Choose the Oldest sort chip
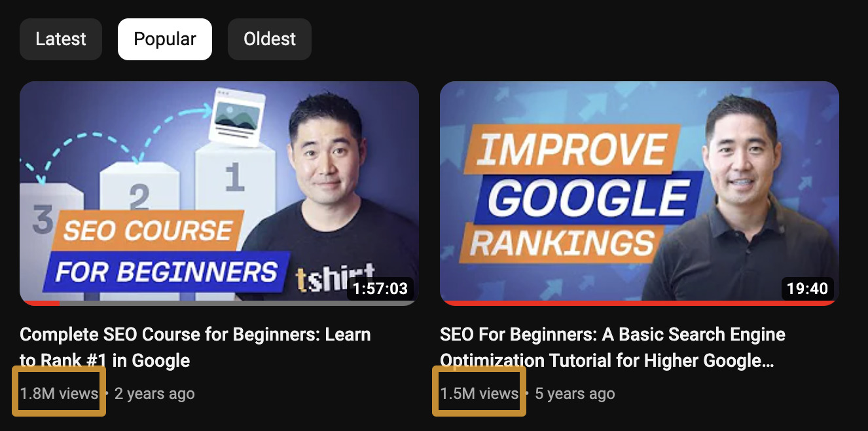This screenshot has width=868, height=431. [x=270, y=39]
